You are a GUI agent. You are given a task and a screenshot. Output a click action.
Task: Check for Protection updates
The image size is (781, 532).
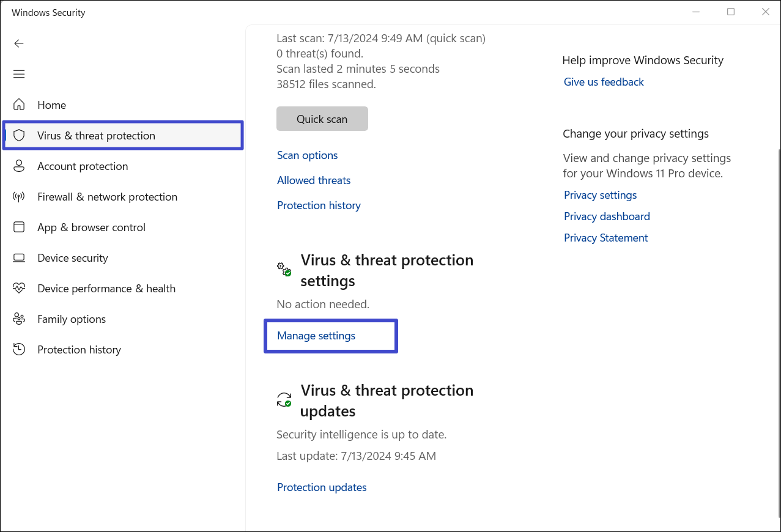coord(322,487)
